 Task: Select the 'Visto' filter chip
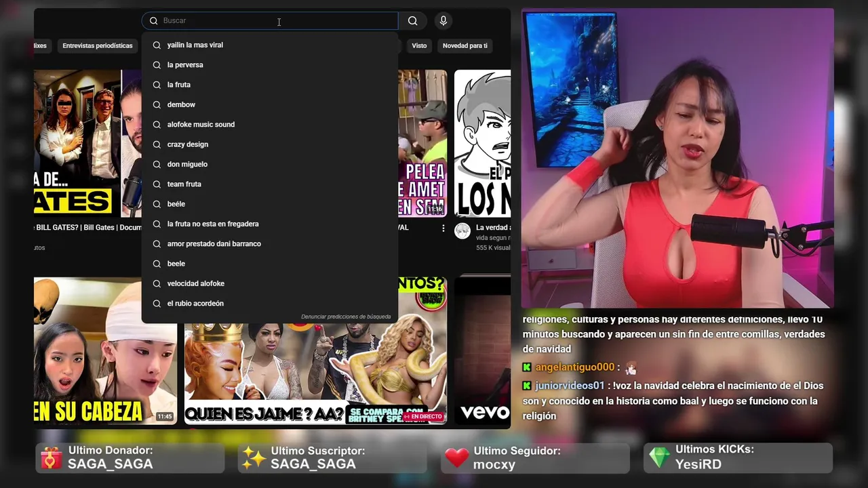click(419, 45)
